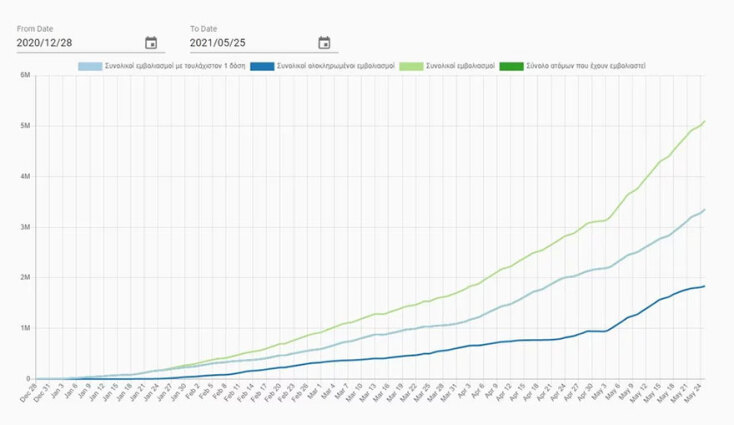Screen dimensions: 734x425
Task: Click the To Date field showing 2021/05/25
Action: tap(248, 43)
